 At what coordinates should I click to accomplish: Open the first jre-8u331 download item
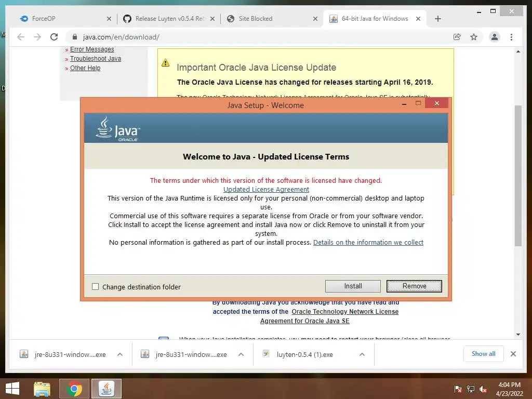(63, 354)
